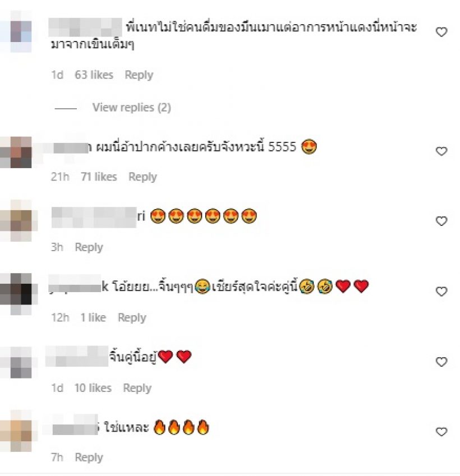The height and width of the screenshot is (476, 460).
Task: Reply to the 7h comment
Action: coord(89,457)
